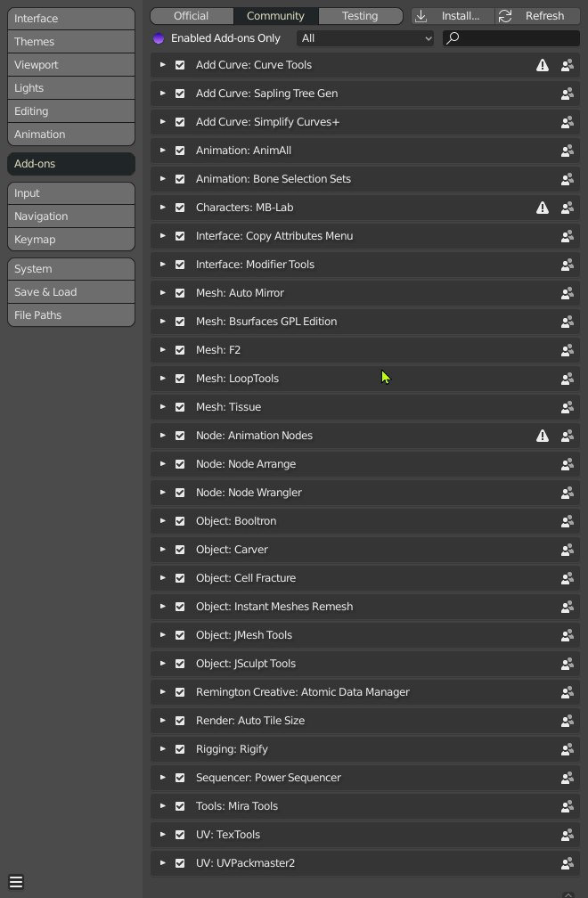Click the warning icon on Curve Tools row
Screen dimensions: 588x898
pos(543,65)
